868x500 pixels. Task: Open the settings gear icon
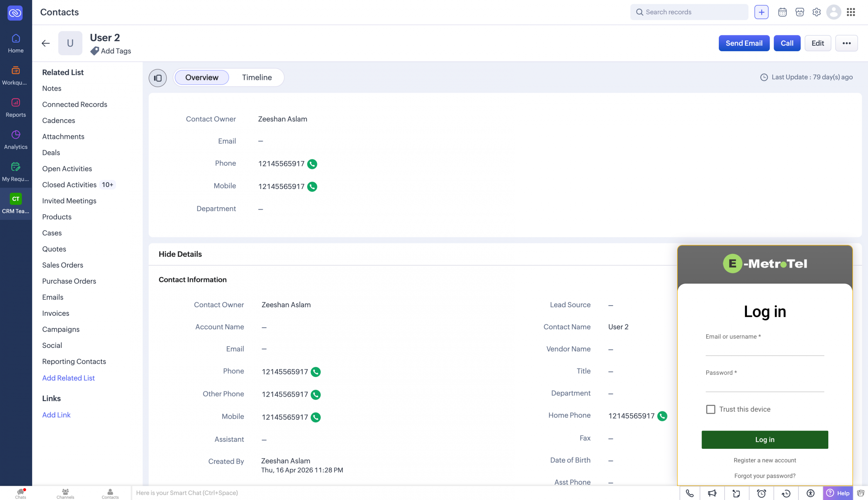(816, 12)
